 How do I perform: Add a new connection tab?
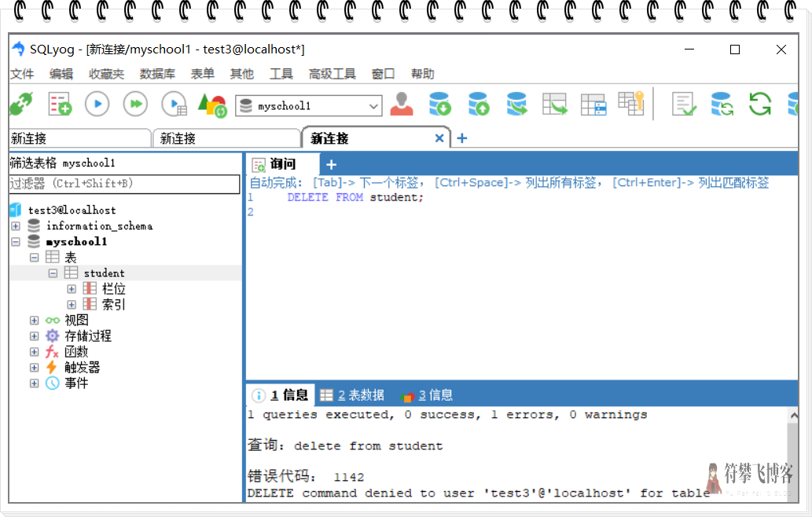coord(462,138)
